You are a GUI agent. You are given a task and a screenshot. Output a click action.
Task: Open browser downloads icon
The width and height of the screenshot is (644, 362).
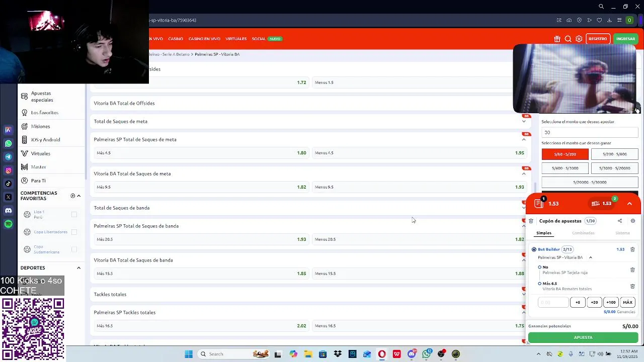click(609, 20)
